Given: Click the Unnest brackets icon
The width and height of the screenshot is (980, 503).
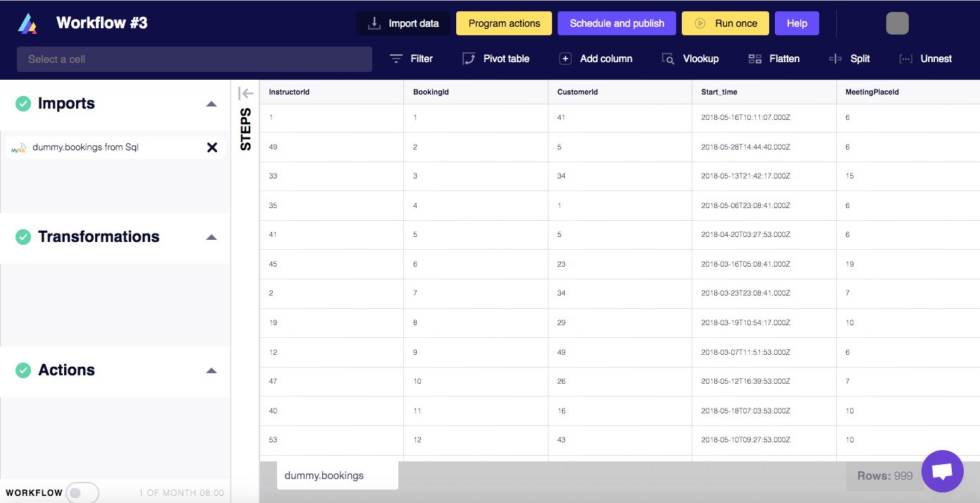Looking at the screenshot, I should coord(906,59).
